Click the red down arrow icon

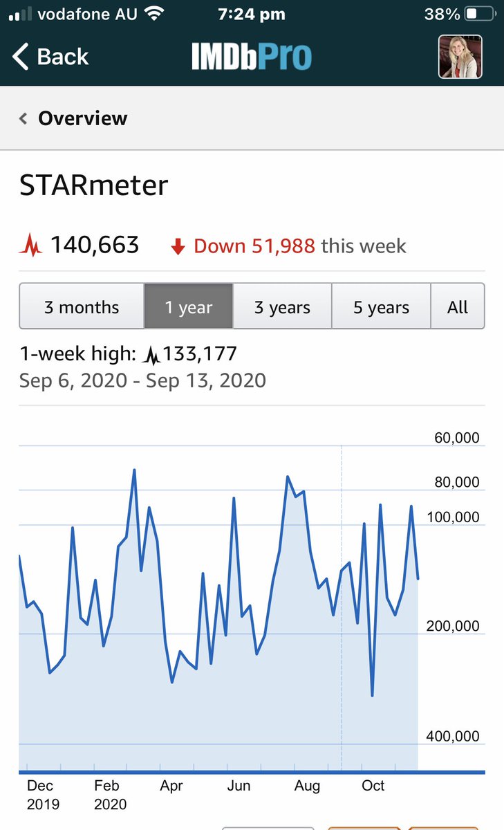(x=178, y=247)
